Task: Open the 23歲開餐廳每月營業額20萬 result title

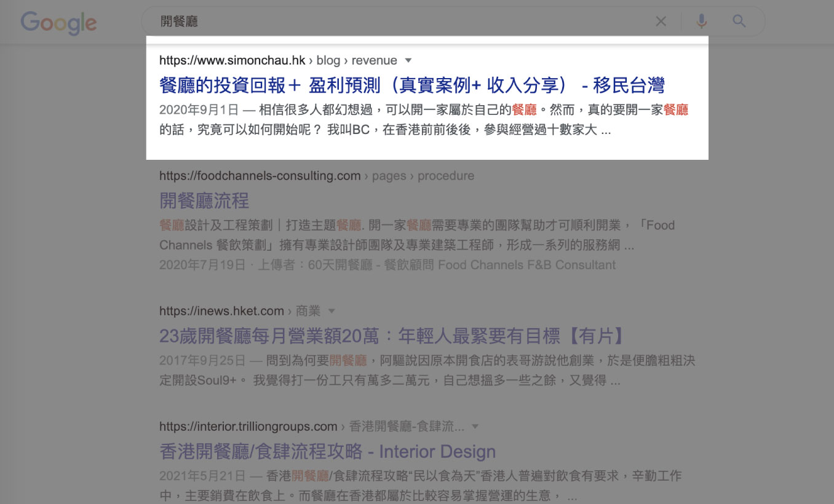Action: click(394, 336)
